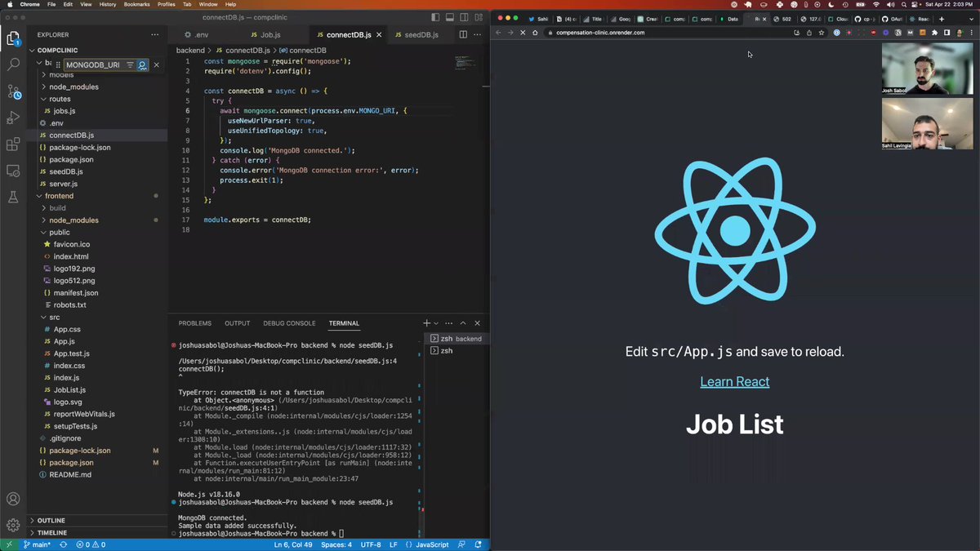This screenshot has width=980, height=551.
Task: Open the Chrome Extensions puzzle icon
Action: pyautogui.click(x=934, y=33)
